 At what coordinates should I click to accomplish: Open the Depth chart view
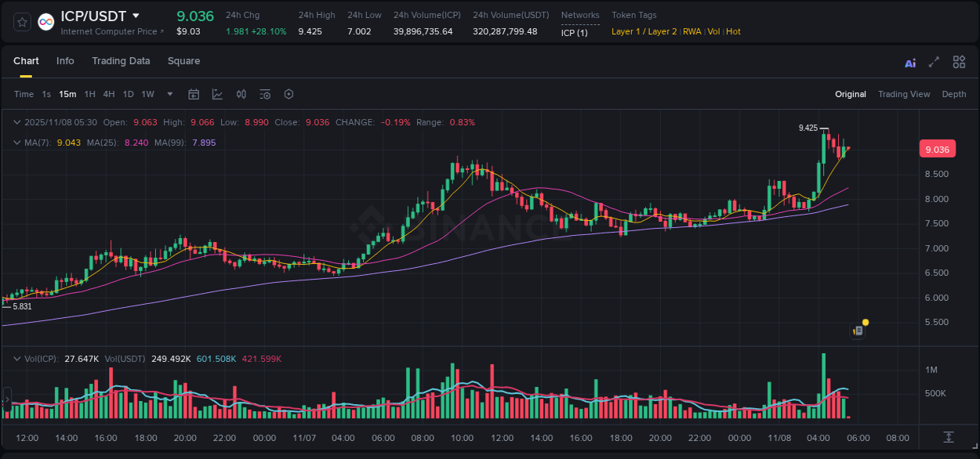[954, 94]
